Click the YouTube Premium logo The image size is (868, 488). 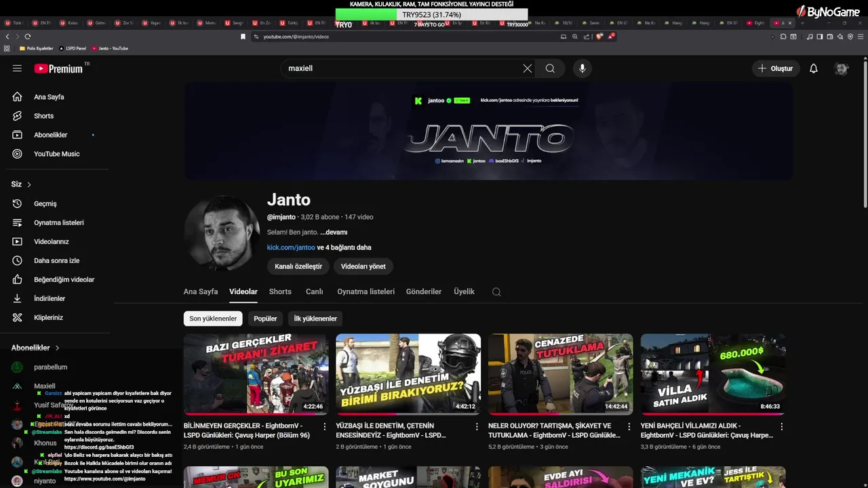(59, 68)
